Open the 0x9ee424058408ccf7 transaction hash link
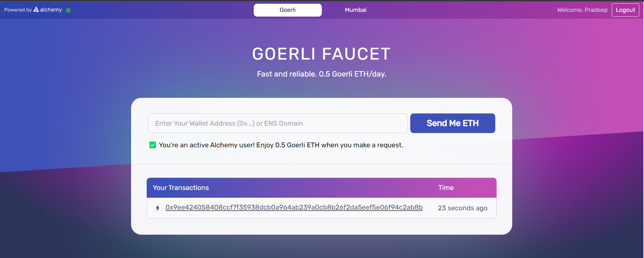This screenshot has height=258, width=644. tap(294, 208)
